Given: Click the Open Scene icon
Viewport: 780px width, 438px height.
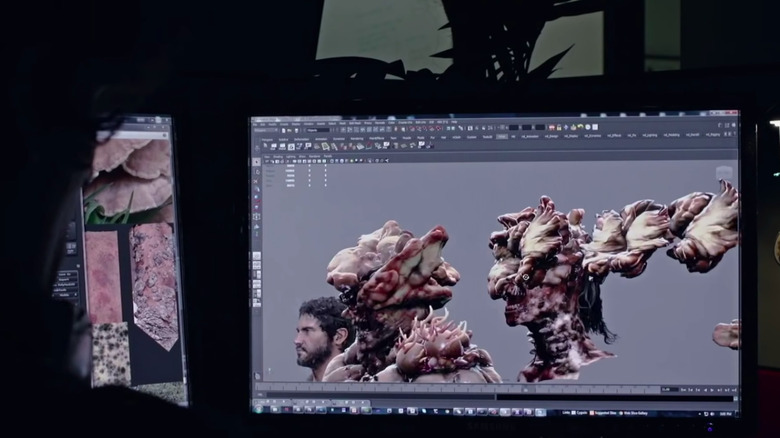Looking at the screenshot, I should [x=290, y=130].
